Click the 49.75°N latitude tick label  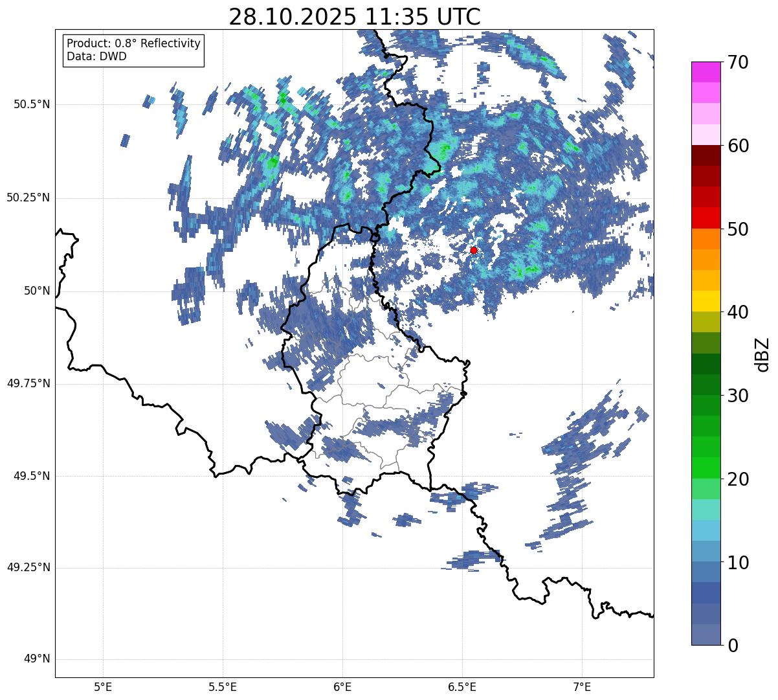(x=28, y=383)
